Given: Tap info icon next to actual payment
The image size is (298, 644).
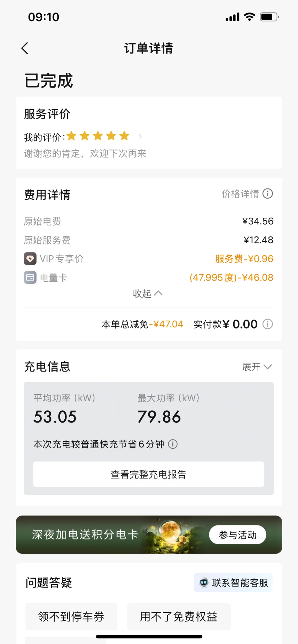Looking at the screenshot, I should tap(268, 324).
